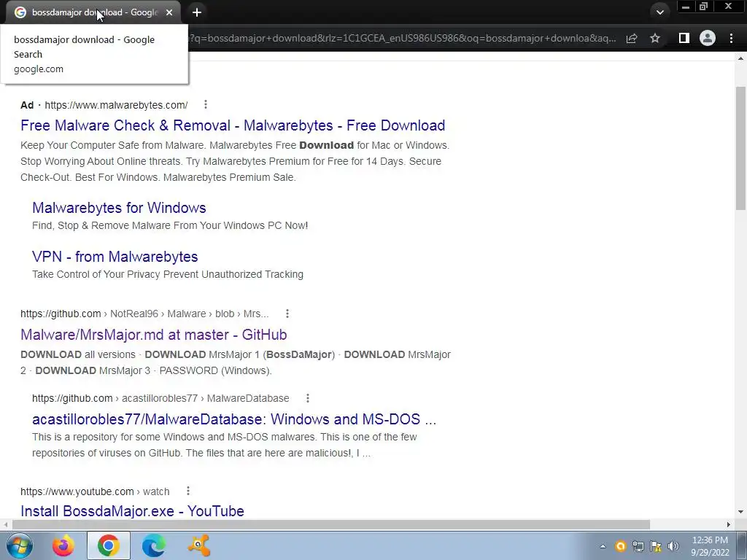Image resolution: width=747 pixels, height=560 pixels.
Task: Open the Windows Start menu orb
Action: (19, 545)
